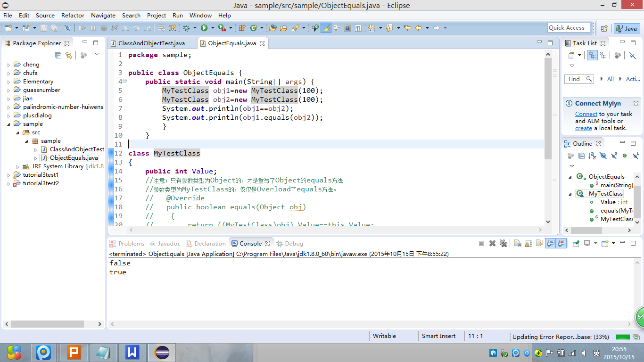Collapse ObjectEquals in Outline
The width and height of the screenshot is (644, 362).
[570, 177]
